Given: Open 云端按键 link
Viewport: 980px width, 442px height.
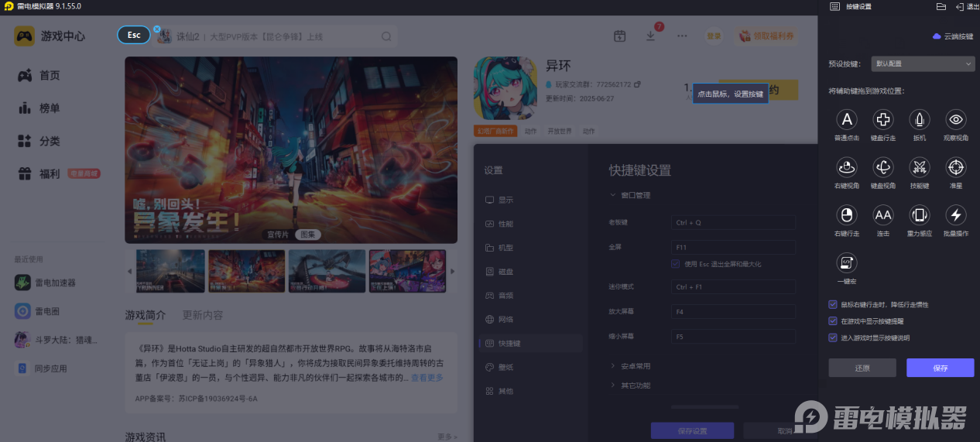Looking at the screenshot, I should pyautogui.click(x=953, y=36).
